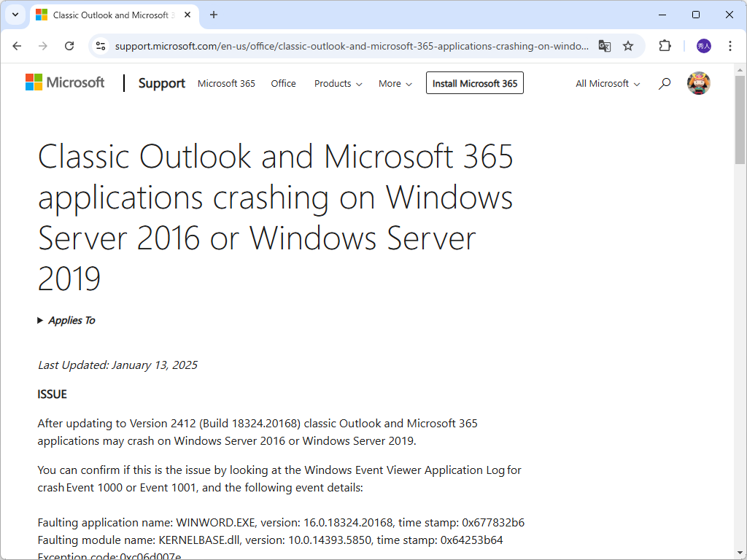Click the 'Last Updated: January 13, 2025' text
The height and width of the screenshot is (560, 747).
point(117,365)
